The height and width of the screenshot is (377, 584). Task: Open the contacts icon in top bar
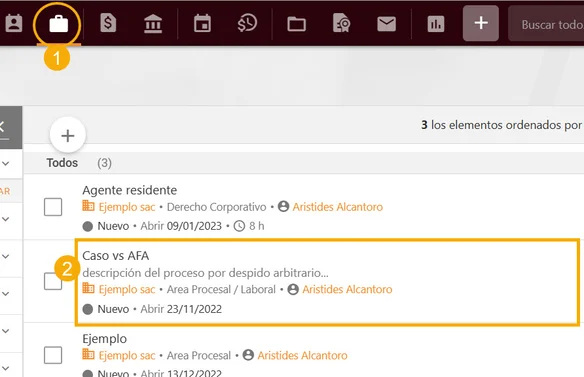click(x=14, y=23)
